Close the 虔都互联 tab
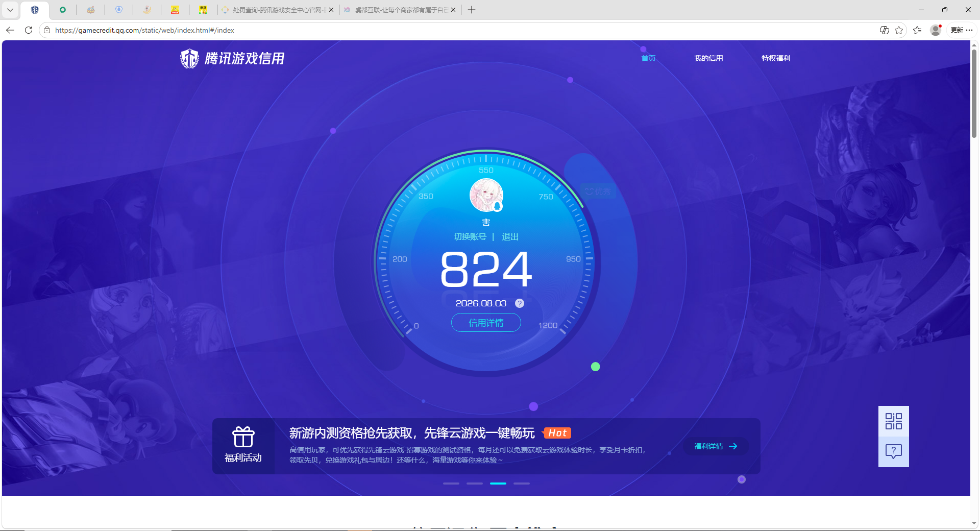 (453, 10)
